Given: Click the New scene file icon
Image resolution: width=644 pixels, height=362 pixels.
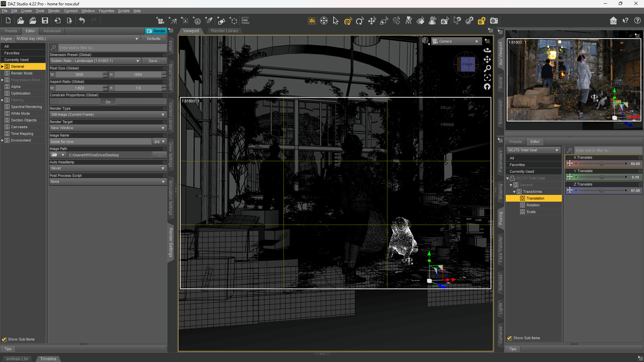Looking at the screenshot, I should [x=8, y=21].
